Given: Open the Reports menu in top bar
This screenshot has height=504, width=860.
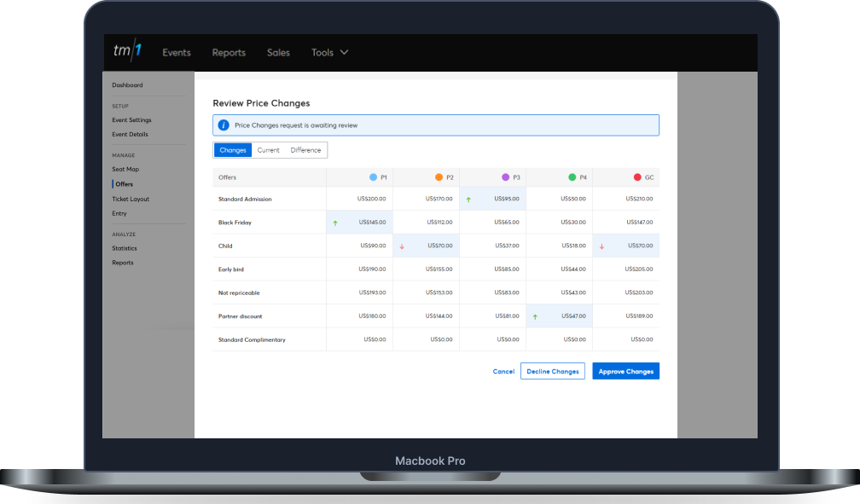Looking at the screenshot, I should (229, 53).
